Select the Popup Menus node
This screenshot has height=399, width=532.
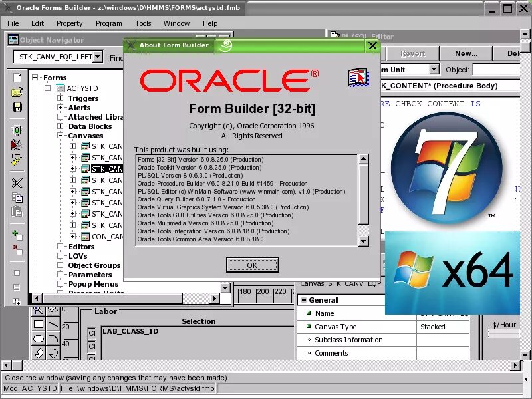pos(93,284)
